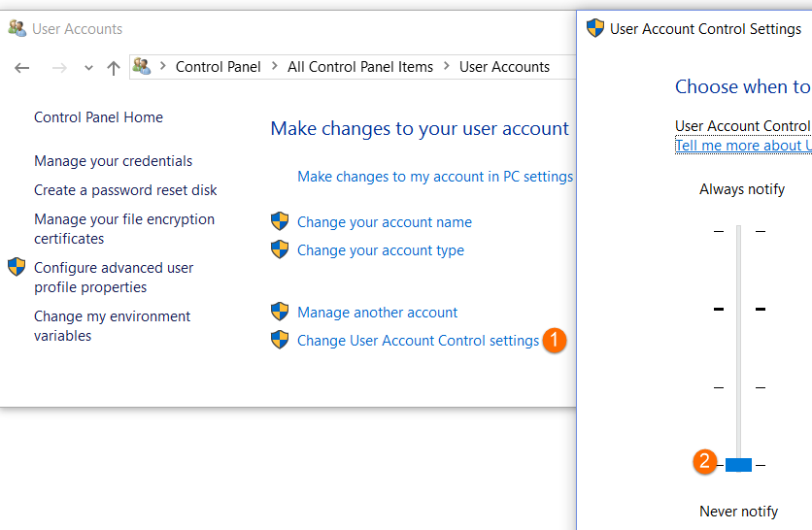Open Change my environment variables
812x530 pixels.
[x=112, y=326]
